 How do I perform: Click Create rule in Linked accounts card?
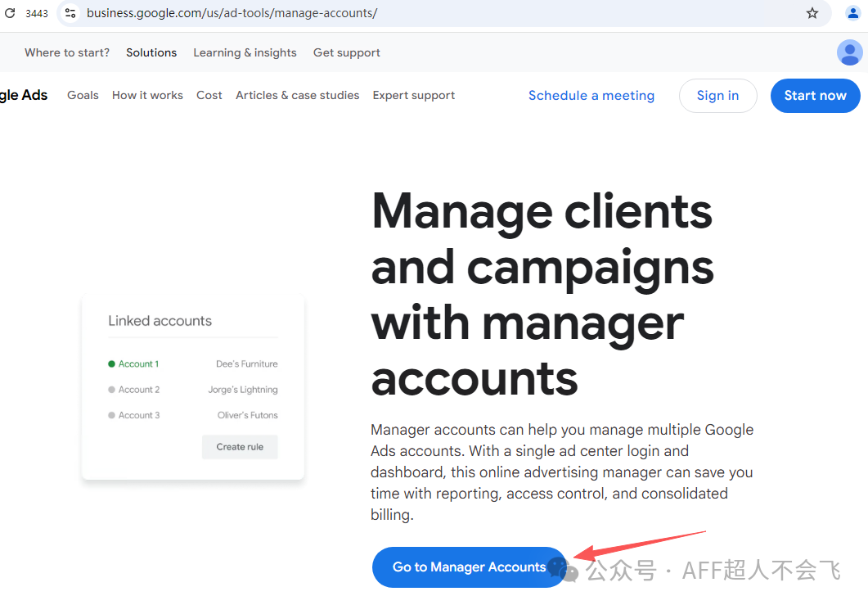point(240,447)
